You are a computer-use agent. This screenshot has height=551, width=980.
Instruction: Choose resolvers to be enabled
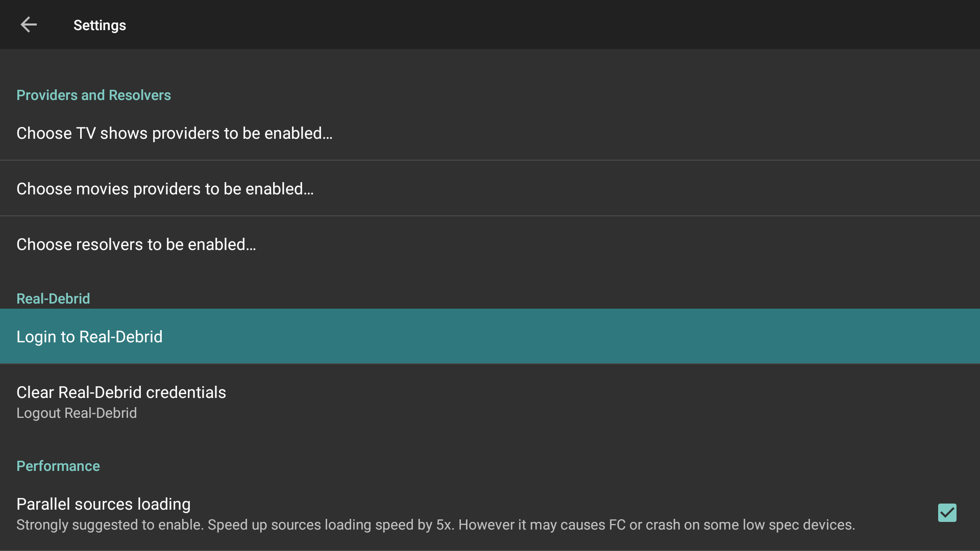pyautogui.click(x=490, y=244)
